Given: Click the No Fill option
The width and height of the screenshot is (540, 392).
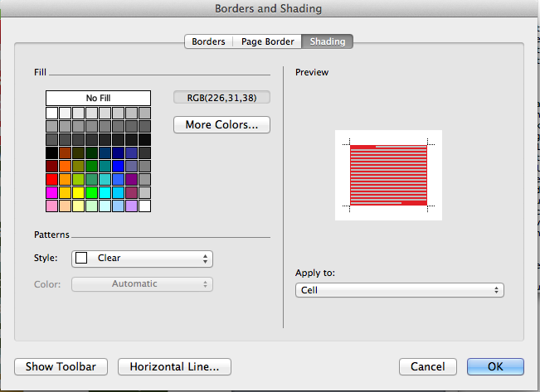Looking at the screenshot, I should (98, 98).
